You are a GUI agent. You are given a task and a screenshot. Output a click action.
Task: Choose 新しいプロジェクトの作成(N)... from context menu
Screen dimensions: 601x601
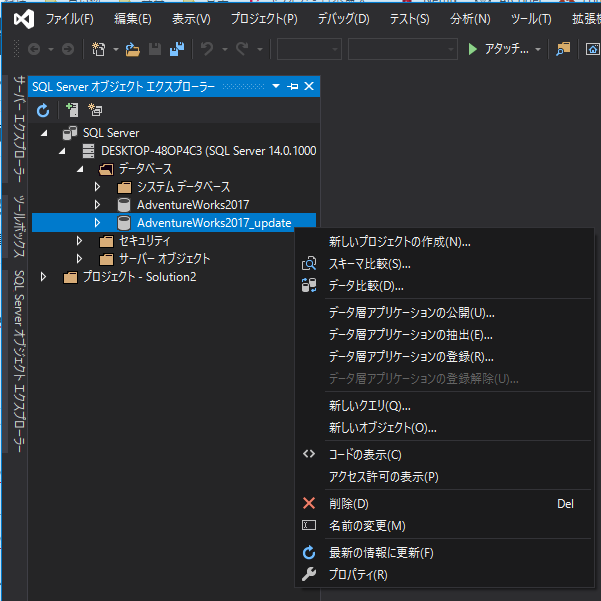pyautogui.click(x=445, y=242)
